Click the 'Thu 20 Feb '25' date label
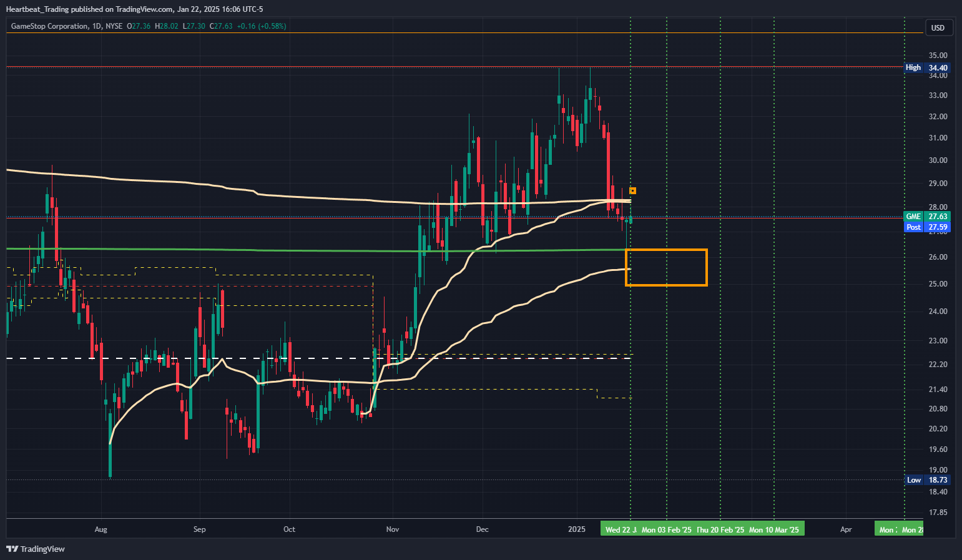Image resolution: width=962 pixels, height=560 pixels. pos(720,529)
